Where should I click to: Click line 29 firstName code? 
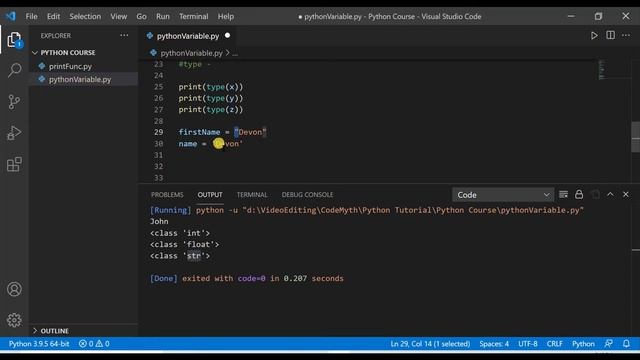pos(222,132)
